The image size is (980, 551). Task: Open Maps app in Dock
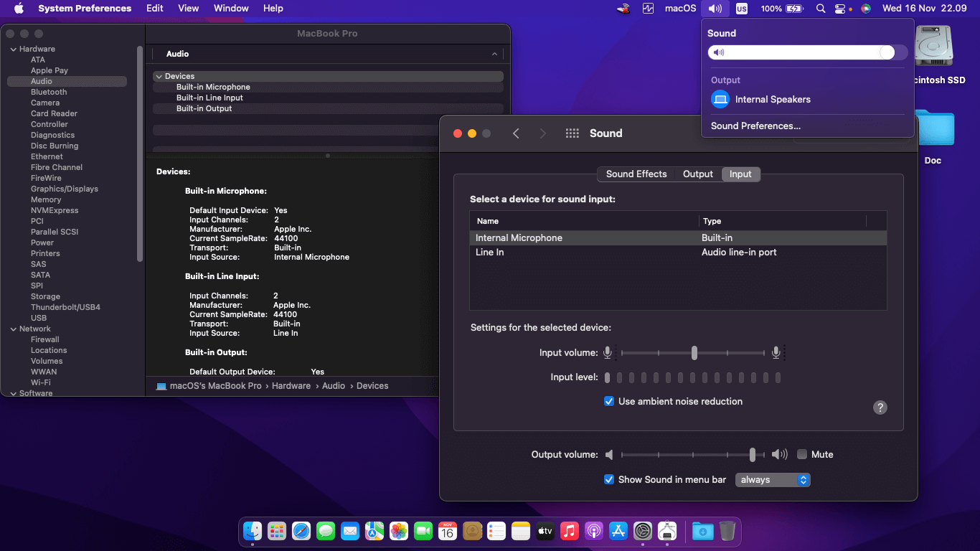click(374, 531)
